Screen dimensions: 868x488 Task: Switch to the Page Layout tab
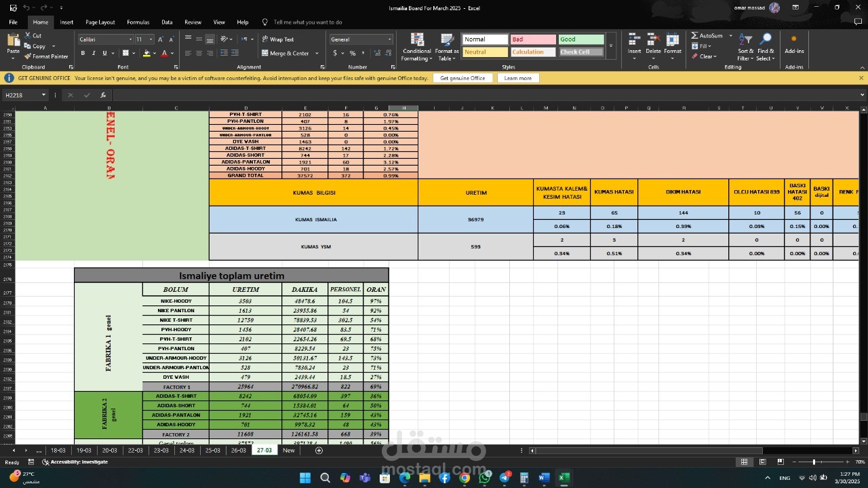click(x=100, y=22)
